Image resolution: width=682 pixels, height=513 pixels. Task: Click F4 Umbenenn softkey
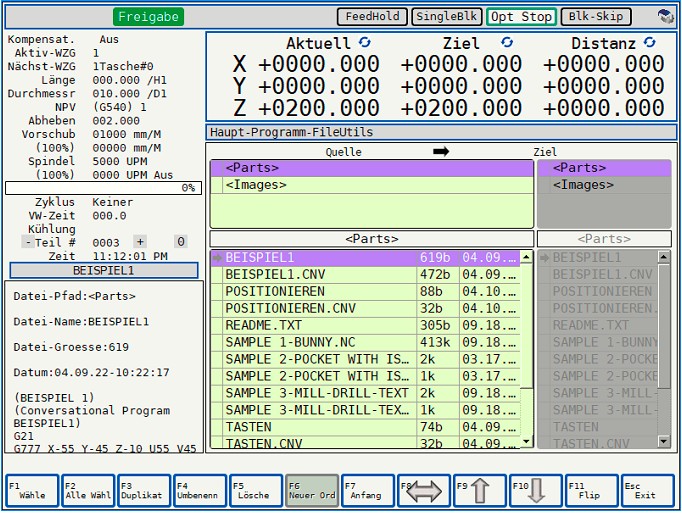[x=200, y=491]
